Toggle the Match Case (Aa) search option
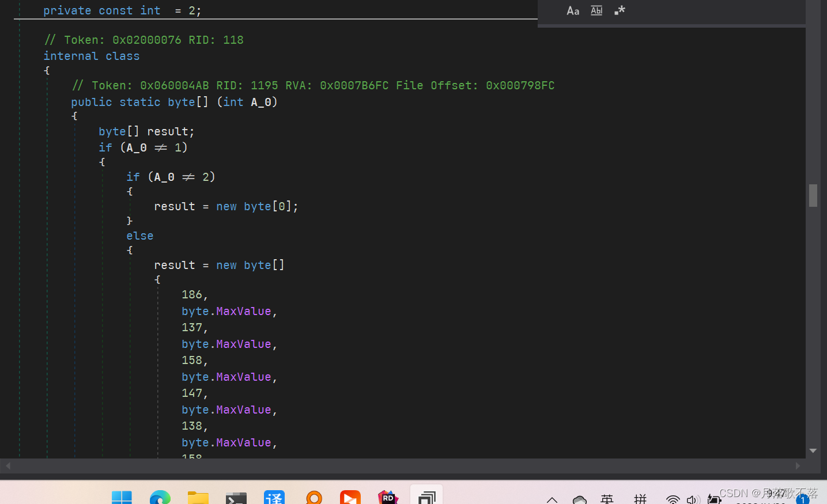The width and height of the screenshot is (827, 504). (x=573, y=11)
